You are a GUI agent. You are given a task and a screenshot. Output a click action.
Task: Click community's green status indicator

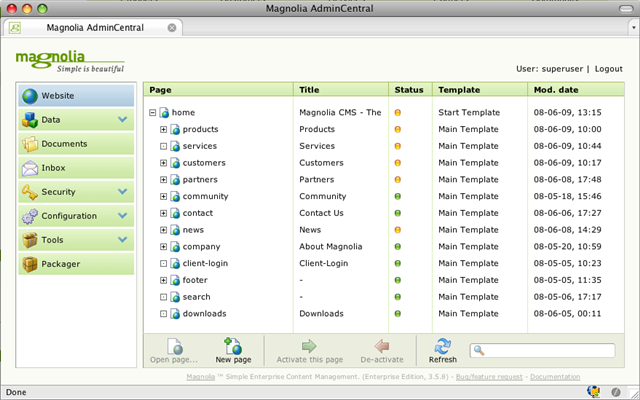coord(398,196)
